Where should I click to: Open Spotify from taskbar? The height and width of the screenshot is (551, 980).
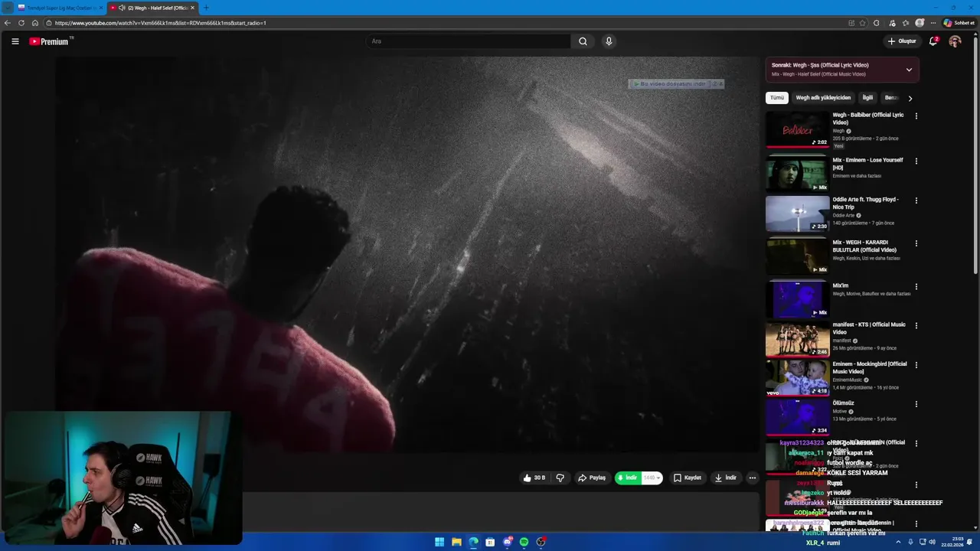(524, 542)
